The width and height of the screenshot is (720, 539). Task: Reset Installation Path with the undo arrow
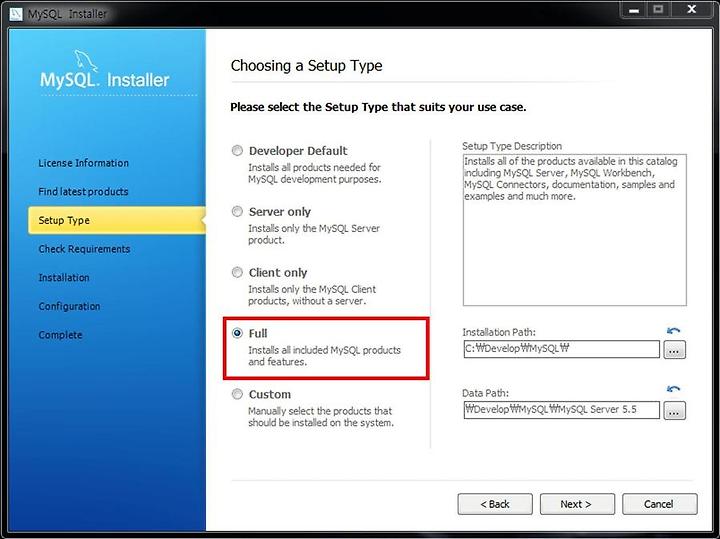click(673, 331)
